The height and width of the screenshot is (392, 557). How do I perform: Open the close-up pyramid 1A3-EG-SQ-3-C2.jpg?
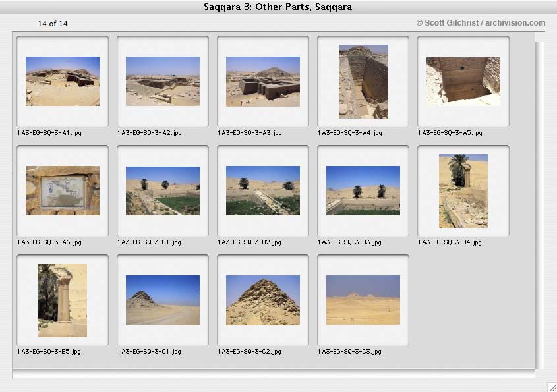click(263, 300)
